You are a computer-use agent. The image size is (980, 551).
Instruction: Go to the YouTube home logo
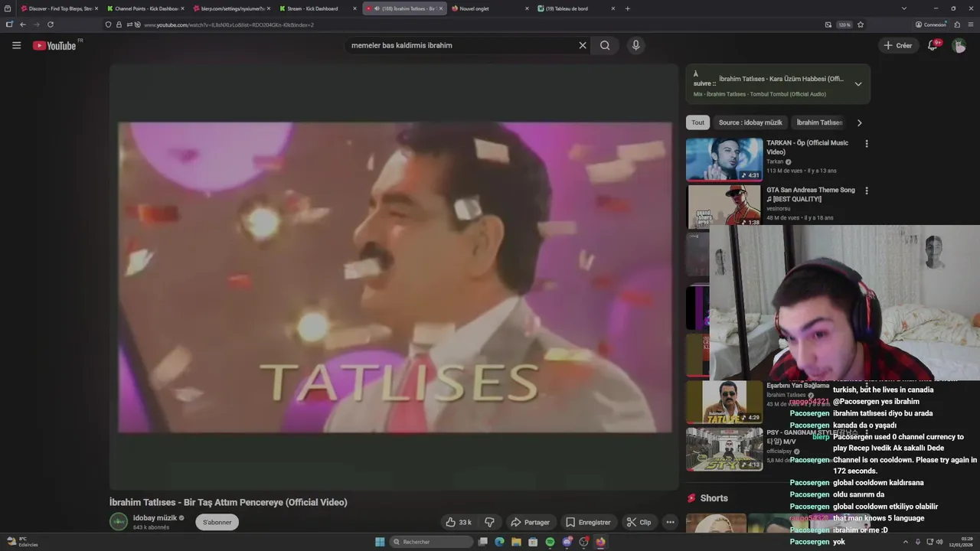tap(54, 46)
